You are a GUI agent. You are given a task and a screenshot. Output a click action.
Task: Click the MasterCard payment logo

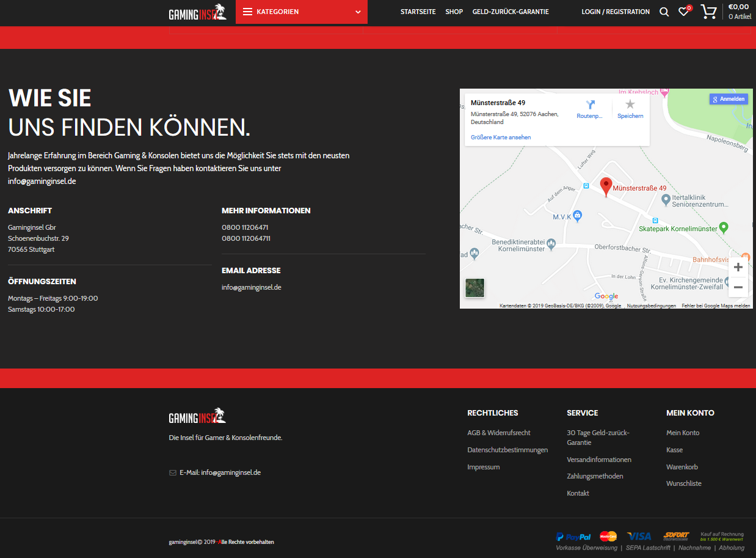608,536
